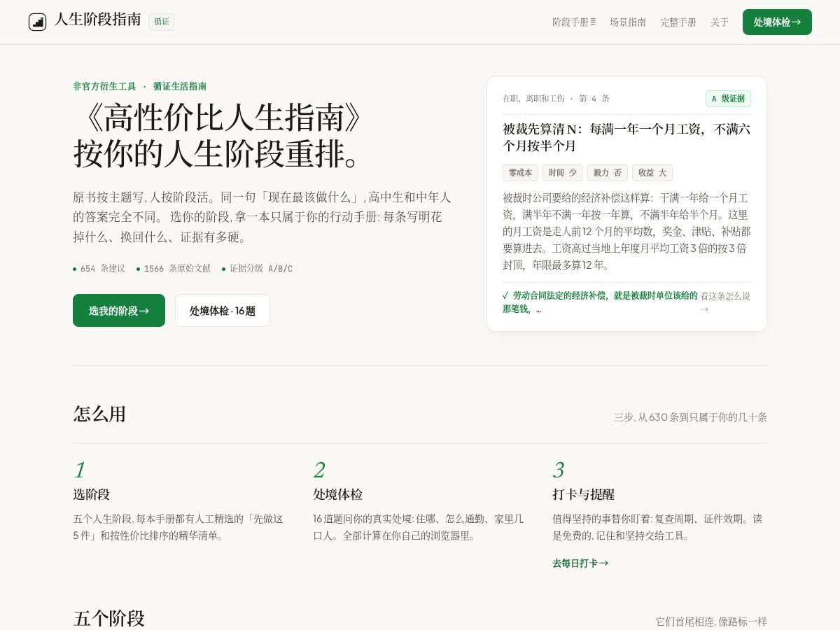The width and height of the screenshot is (840, 630).
Task: Click the 循证 badge beside the title
Action: (x=161, y=22)
